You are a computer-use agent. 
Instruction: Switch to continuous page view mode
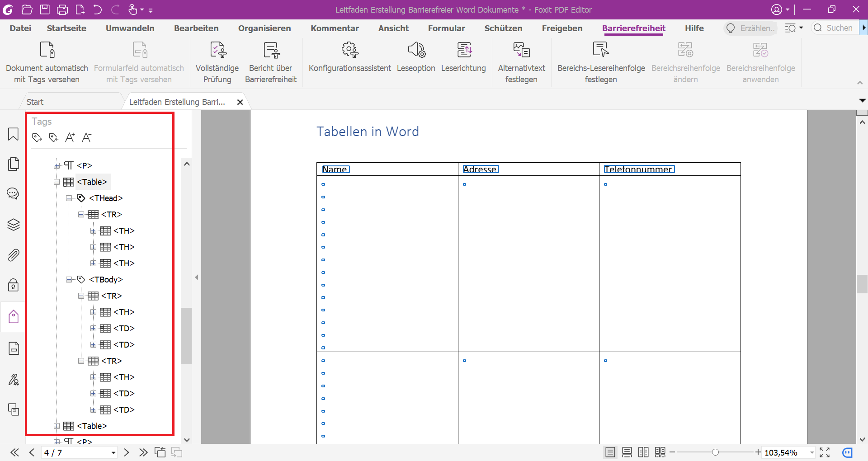[x=627, y=452]
